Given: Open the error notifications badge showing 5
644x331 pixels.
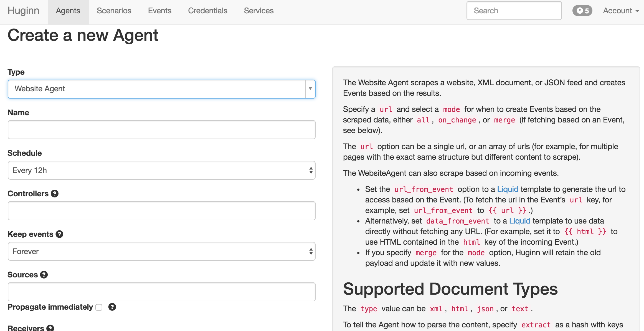Looking at the screenshot, I should tap(582, 11).
